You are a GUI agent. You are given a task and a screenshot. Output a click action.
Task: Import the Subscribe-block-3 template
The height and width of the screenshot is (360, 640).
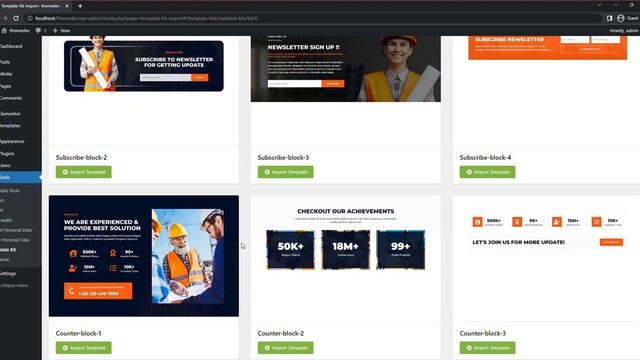(x=286, y=172)
